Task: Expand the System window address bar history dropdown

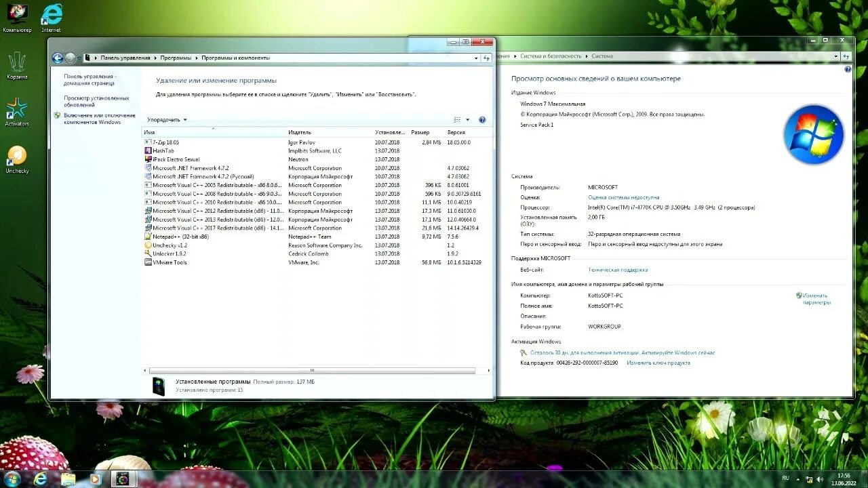Action: (x=835, y=56)
